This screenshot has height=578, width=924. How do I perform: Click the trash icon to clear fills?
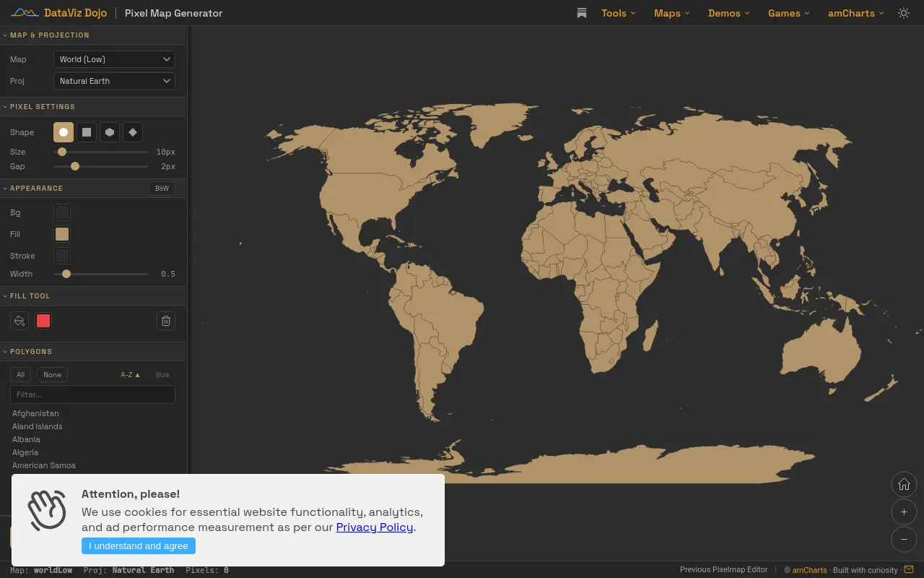tap(166, 321)
